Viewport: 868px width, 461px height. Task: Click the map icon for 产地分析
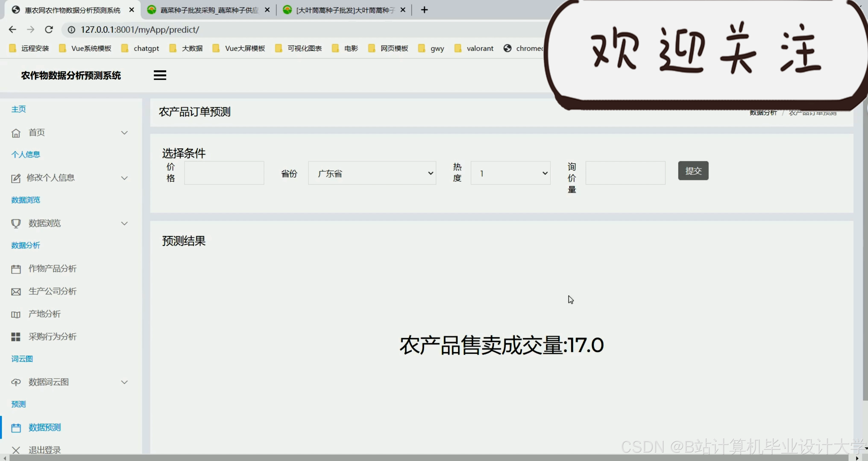tap(16, 315)
